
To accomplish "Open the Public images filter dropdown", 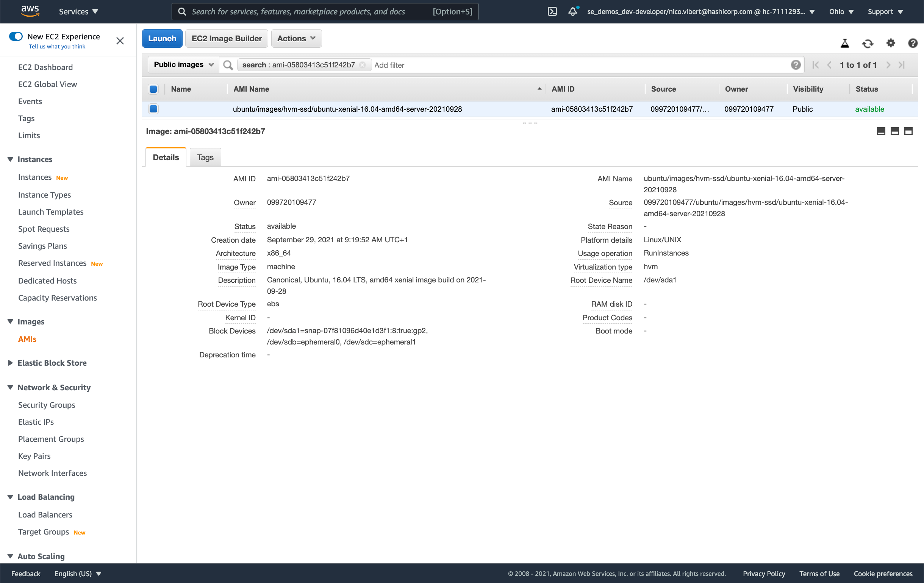I will [183, 65].
